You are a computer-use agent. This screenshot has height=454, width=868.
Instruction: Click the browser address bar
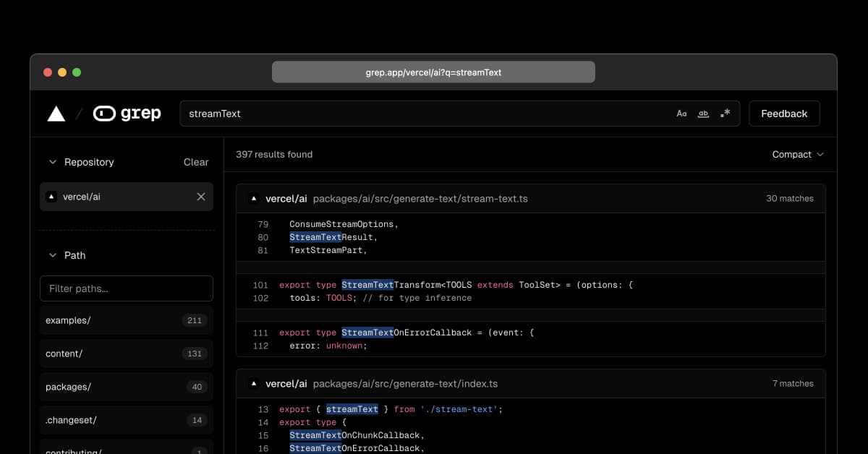coord(433,72)
